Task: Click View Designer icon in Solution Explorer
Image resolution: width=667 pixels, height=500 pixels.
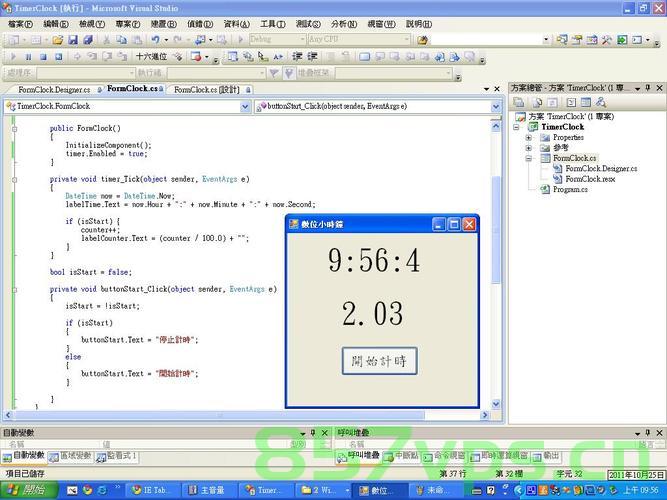Action: tap(586, 103)
